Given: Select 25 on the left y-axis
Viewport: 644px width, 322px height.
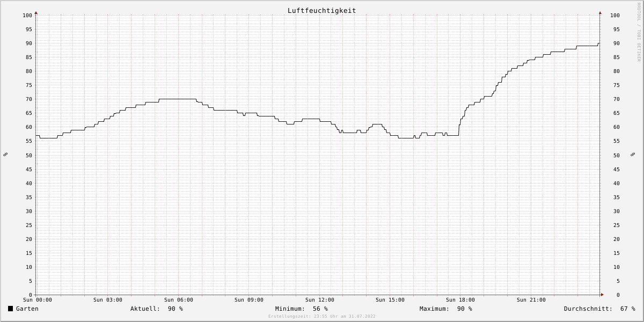Looking at the screenshot, I should tap(29, 225).
